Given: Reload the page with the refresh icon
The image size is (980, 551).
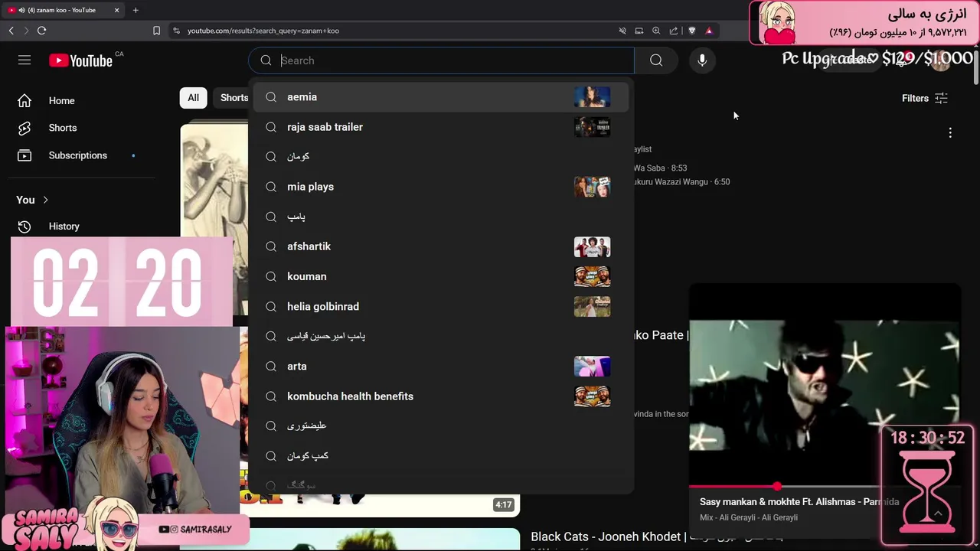Looking at the screenshot, I should tap(41, 31).
